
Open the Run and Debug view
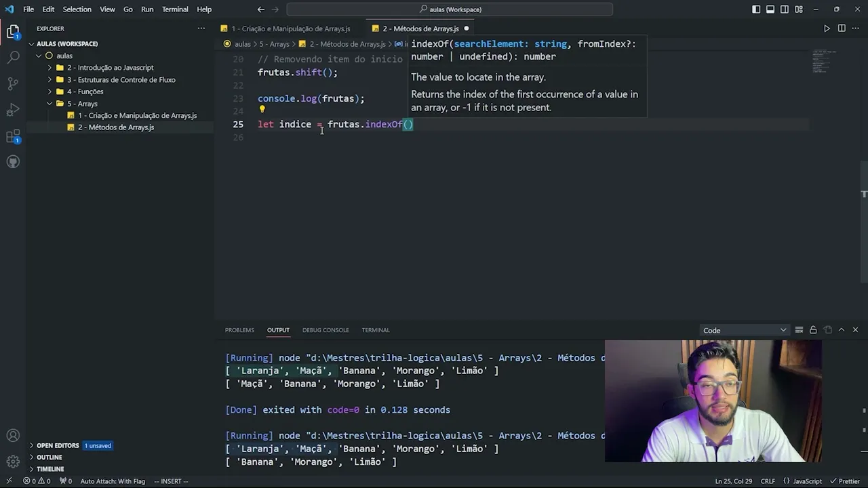(13, 110)
